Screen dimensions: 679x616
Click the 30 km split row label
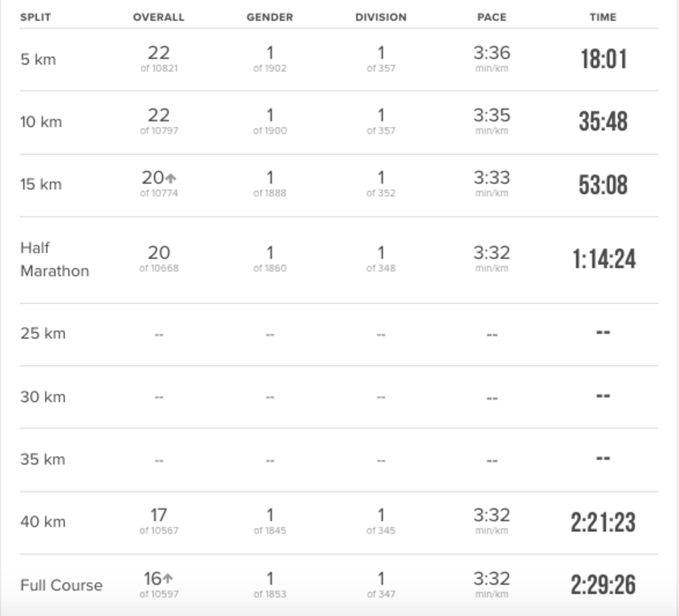pyautogui.click(x=43, y=397)
